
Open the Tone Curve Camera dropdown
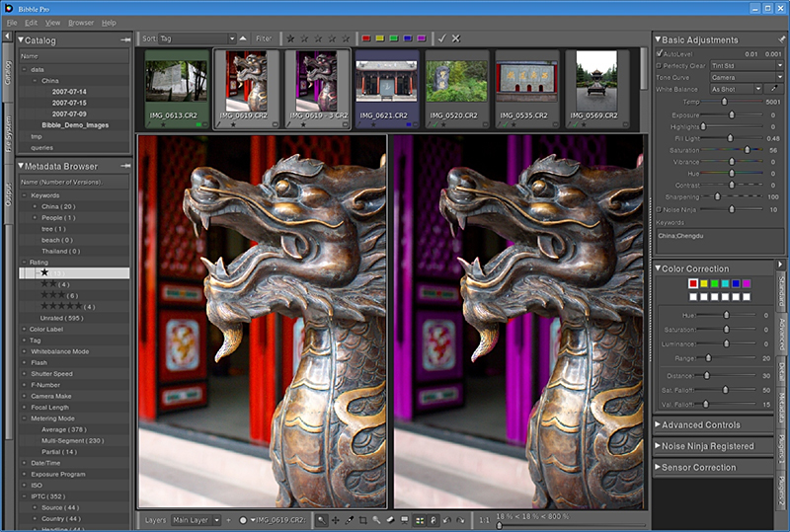tap(747, 77)
